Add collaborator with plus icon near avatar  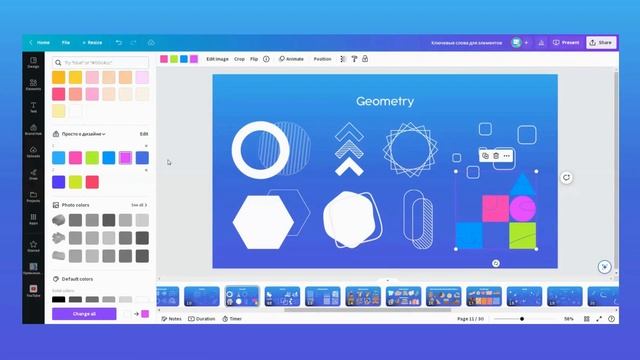(x=526, y=42)
